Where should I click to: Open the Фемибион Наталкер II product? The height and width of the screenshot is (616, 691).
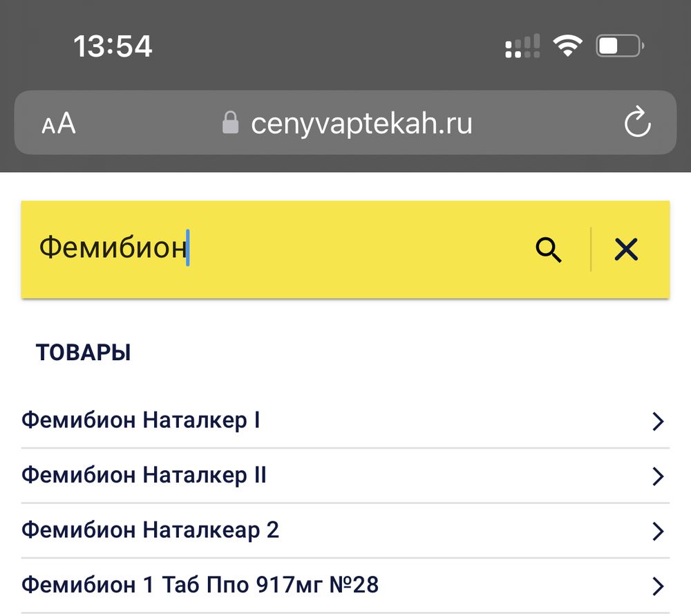tap(146, 476)
